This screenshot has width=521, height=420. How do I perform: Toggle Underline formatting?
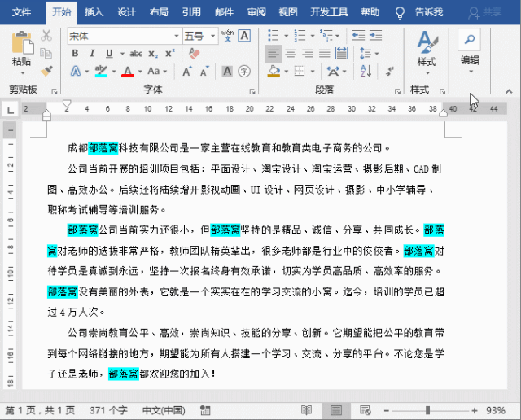tap(110, 54)
